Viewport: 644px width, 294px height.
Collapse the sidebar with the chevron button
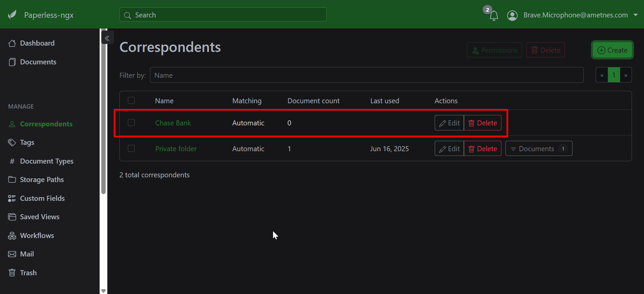[x=107, y=38]
